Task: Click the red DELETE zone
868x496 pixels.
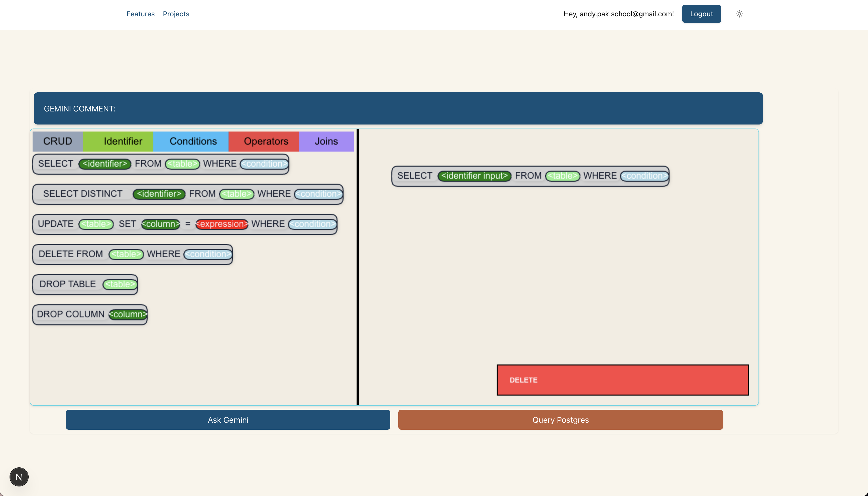Action: 622,380
